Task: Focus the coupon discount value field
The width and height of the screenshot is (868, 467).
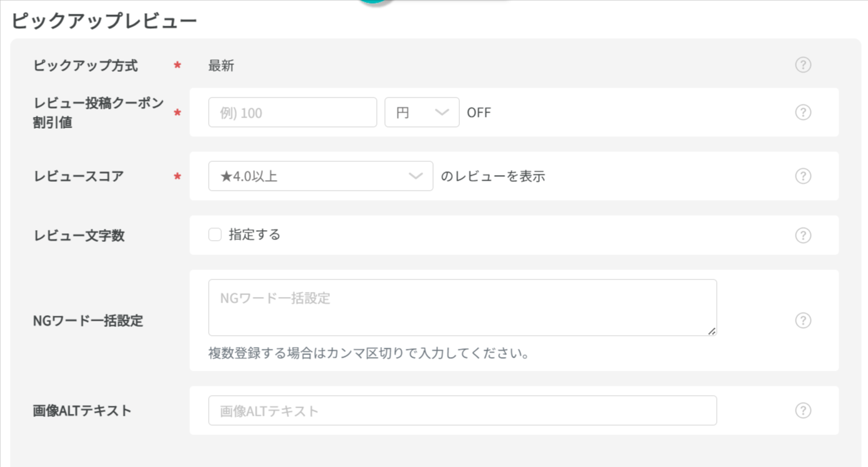Action: click(292, 113)
